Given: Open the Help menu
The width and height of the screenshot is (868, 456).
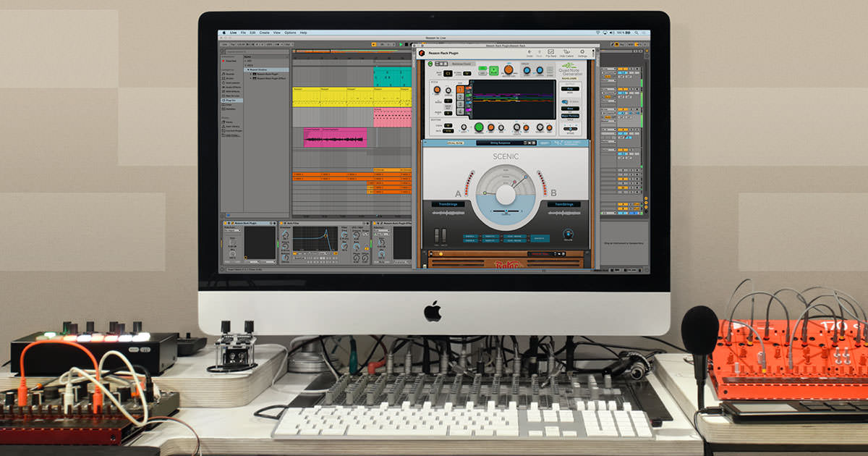Looking at the screenshot, I should point(303,33).
